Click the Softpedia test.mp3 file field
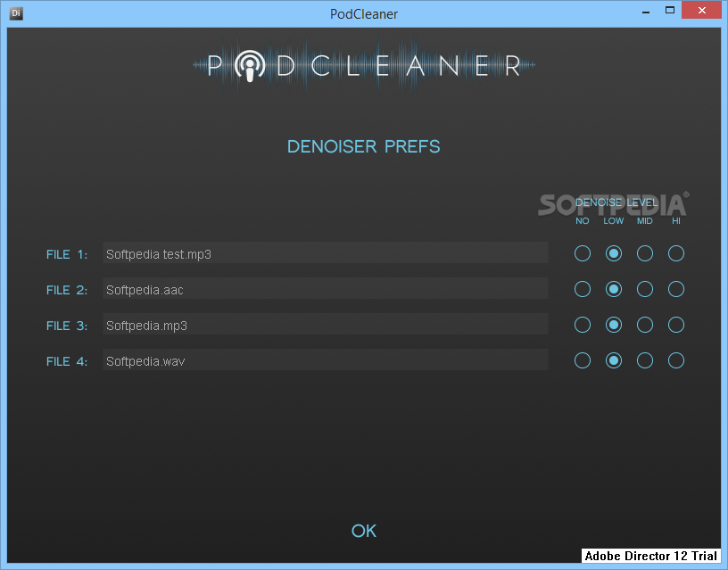The width and height of the screenshot is (728, 570). tap(326, 252)
